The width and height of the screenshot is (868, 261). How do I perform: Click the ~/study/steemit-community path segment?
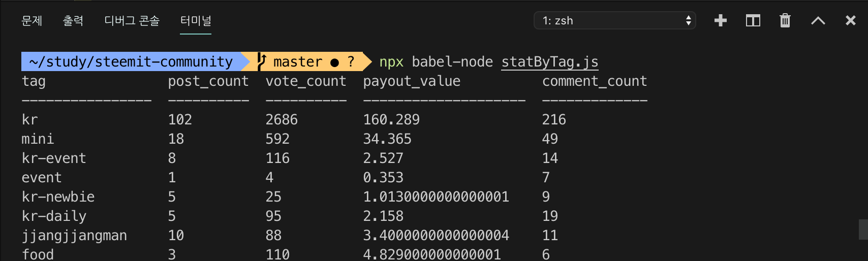(131, 62)
